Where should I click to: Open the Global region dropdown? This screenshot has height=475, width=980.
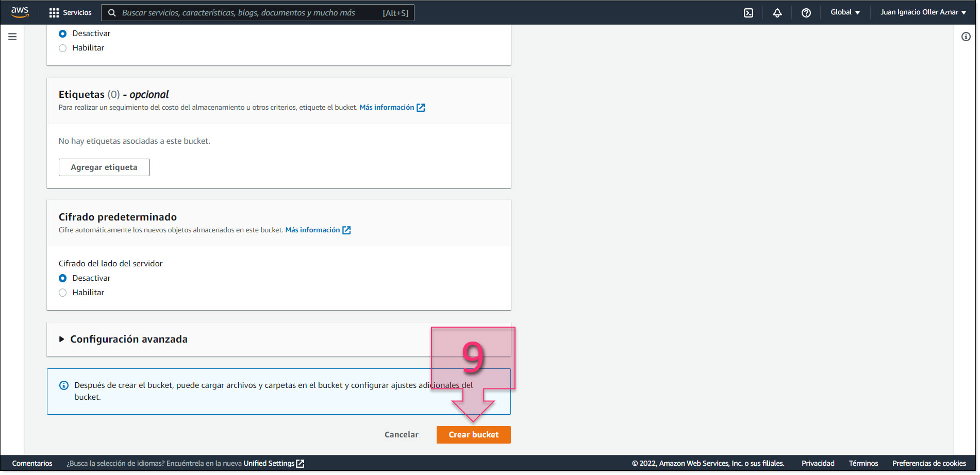tap(844, 12)
